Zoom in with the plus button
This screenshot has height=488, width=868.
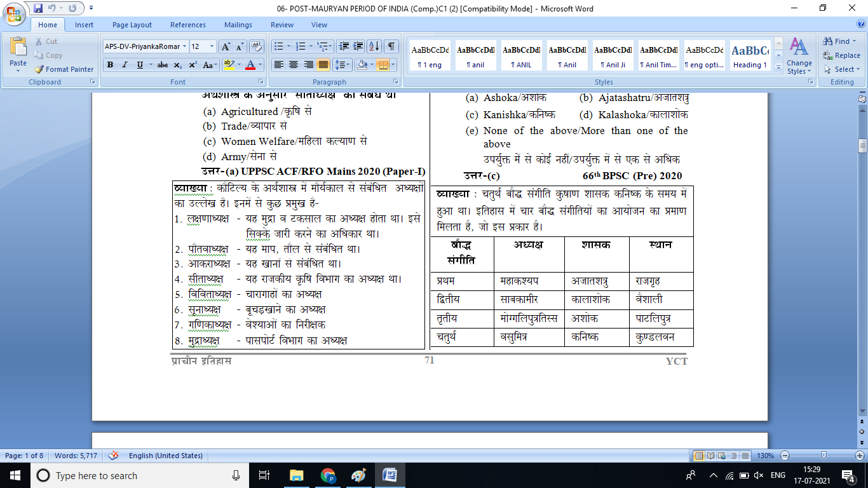point(859,456)
